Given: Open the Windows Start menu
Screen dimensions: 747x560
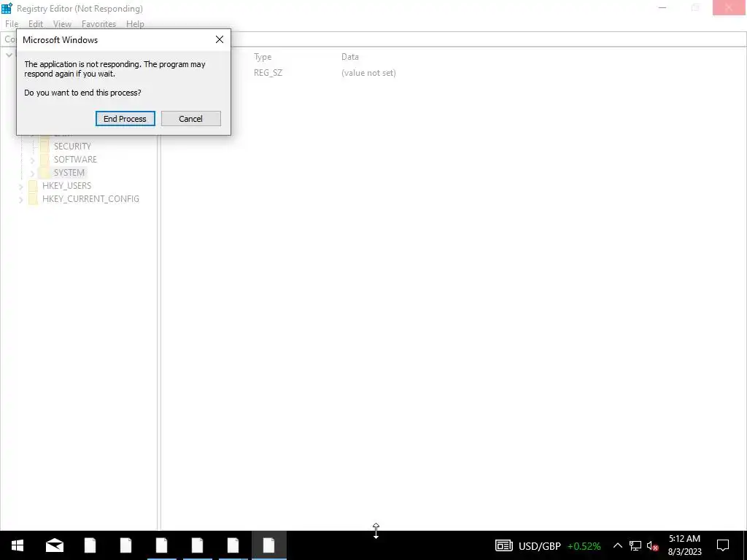Looking at the screenshot, I should (18, 545).
